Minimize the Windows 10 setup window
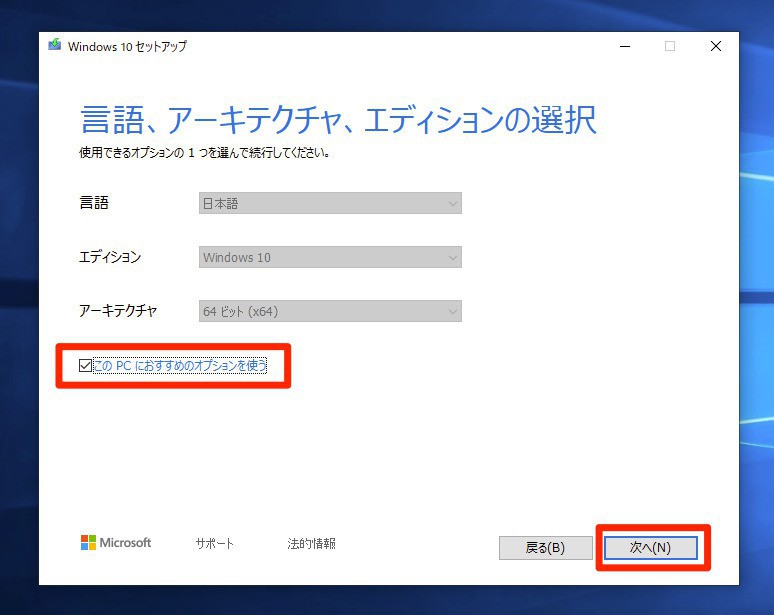Viewport: 774px width, 615px height. point(625,46)
